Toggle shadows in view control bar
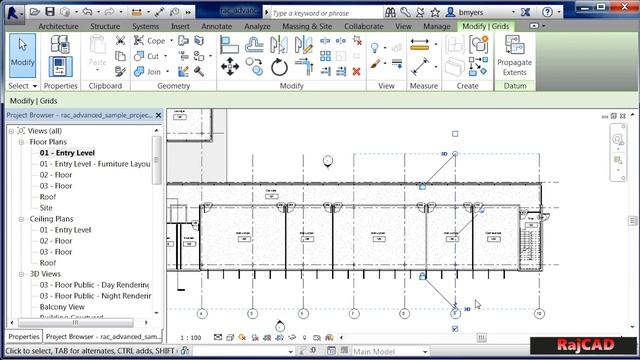 click(255, 338)
